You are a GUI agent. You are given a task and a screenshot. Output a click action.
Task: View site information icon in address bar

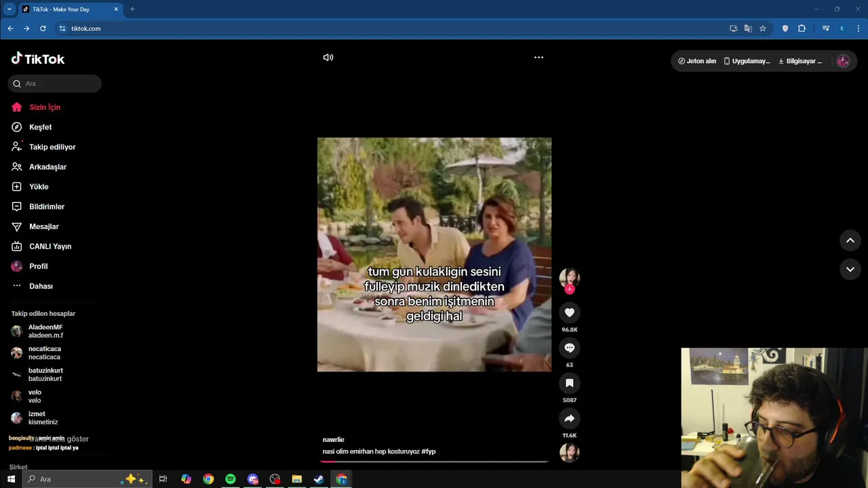(62, 28)
